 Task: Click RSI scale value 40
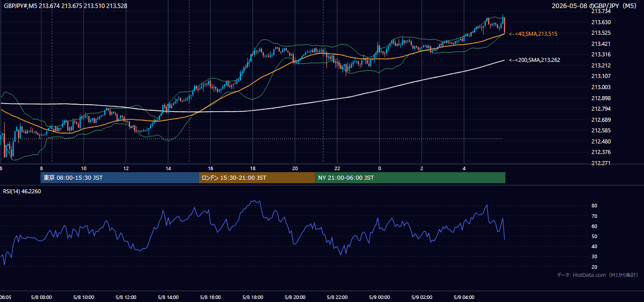click(594, 246)
